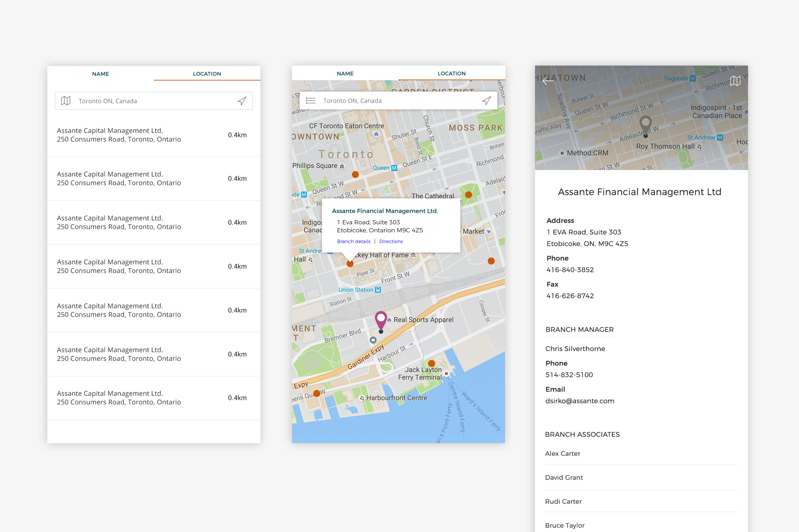The image size is (799, 532).
Task: Click Real Sports Apparel label on map
Action: click(423, 320)
